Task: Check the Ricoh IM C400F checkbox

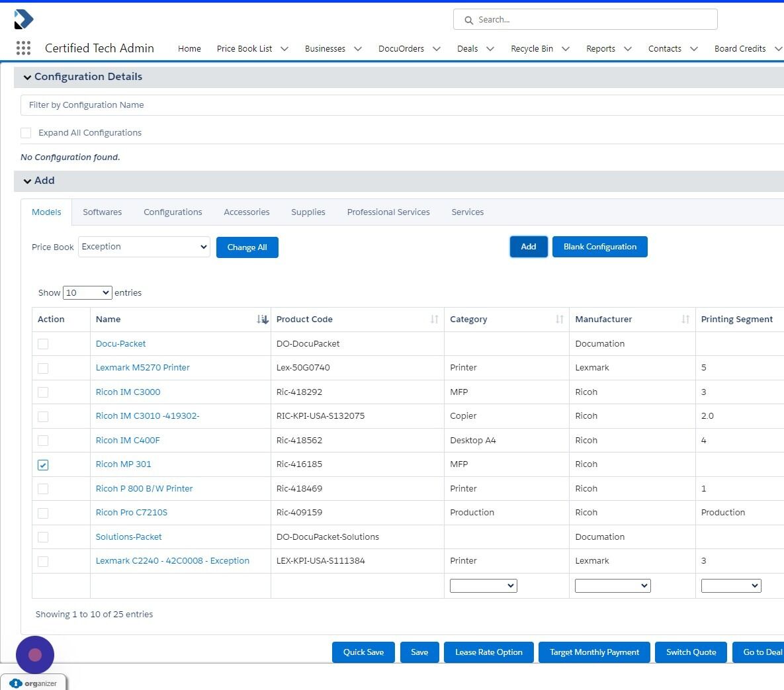Action: (x=43, y=441)
